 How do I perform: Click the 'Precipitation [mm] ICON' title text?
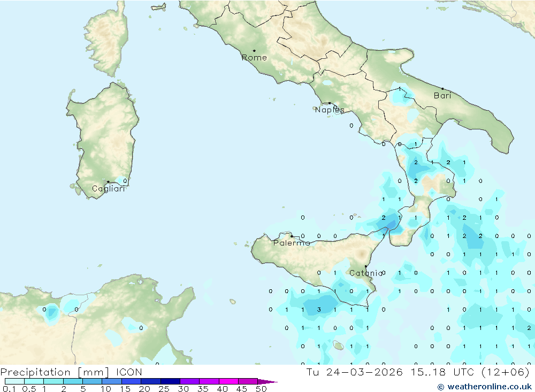click(x=71, y=372)
